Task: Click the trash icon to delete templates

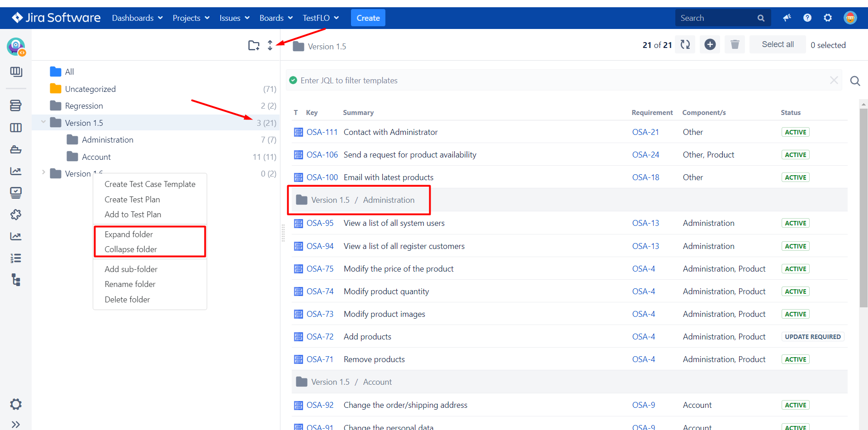Action: point(735,44)
